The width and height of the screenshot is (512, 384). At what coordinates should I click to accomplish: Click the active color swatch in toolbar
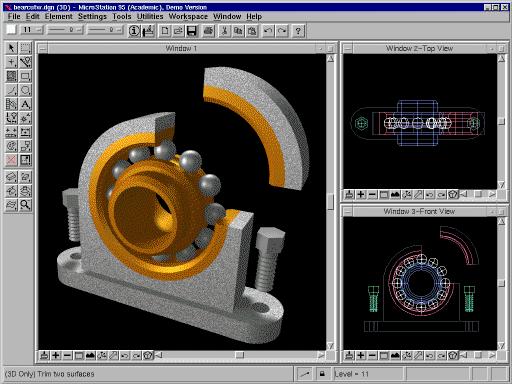coord(11,30)
